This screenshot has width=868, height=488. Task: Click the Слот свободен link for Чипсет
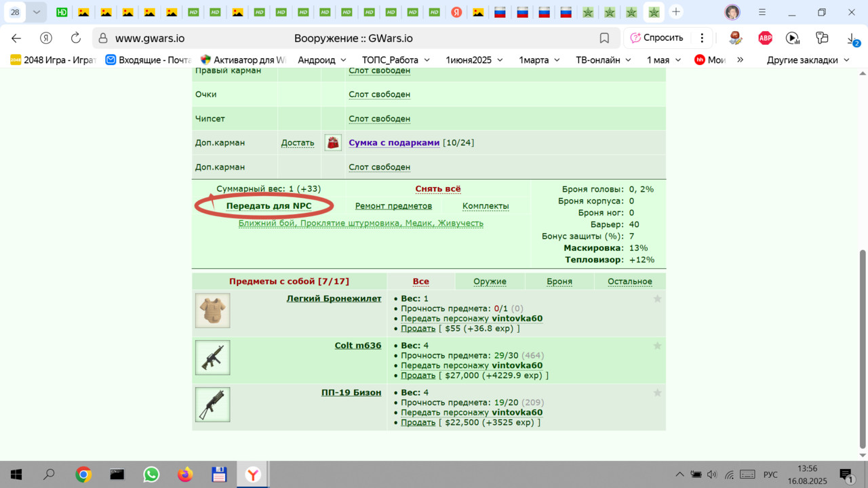pyautogui.click(x=379, y=119)
